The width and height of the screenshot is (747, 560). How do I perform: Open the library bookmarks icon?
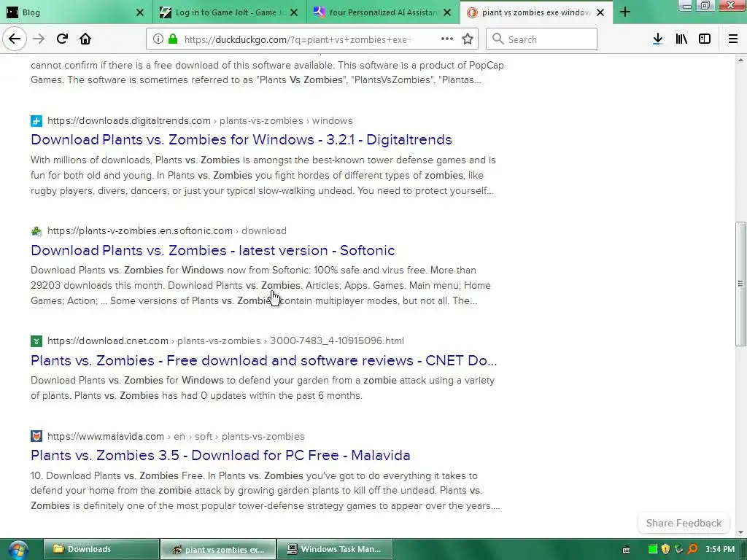tap(681, 39)
